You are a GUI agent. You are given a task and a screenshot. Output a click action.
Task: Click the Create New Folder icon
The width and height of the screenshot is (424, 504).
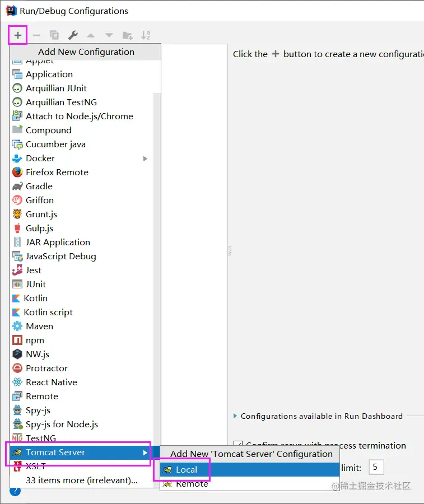point(128,35)
